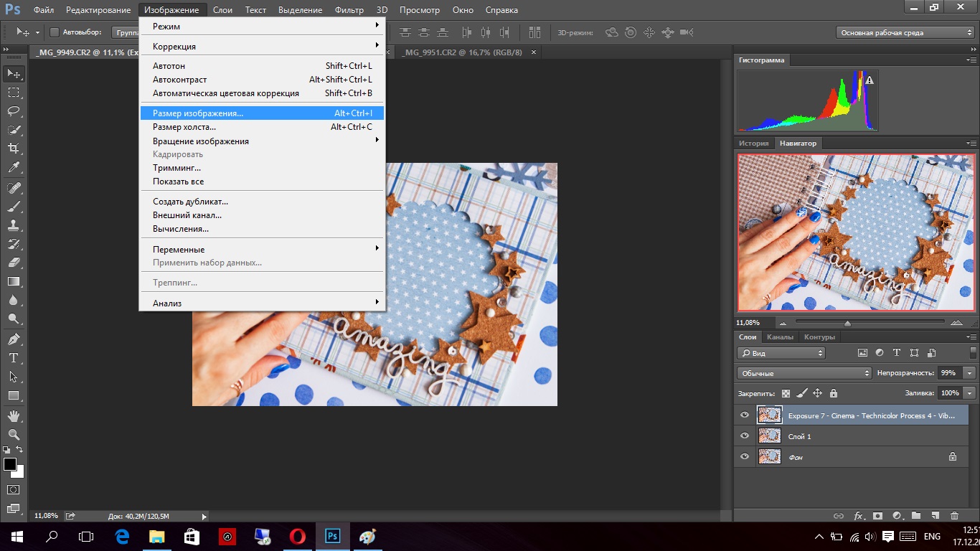Choose Тримминг from the menu
Screen dimensions: 980x551
point(262,168)
